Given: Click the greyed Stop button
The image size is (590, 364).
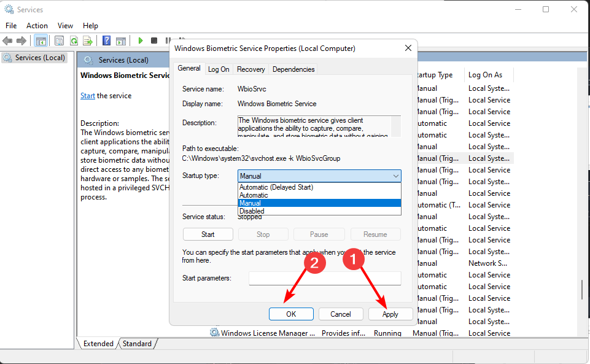Looking at the screenshot, I should [x=263, y=234].
